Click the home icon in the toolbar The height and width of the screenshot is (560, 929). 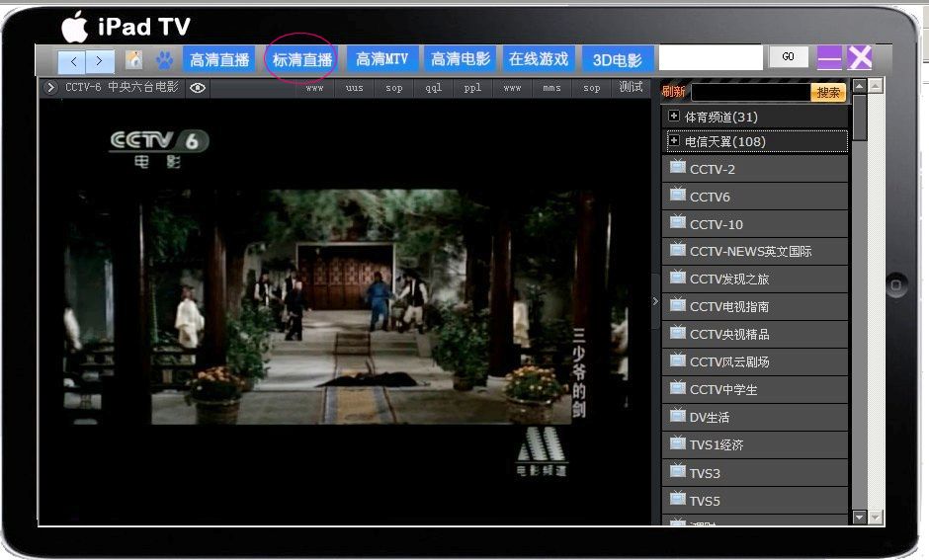pos(133,59)
